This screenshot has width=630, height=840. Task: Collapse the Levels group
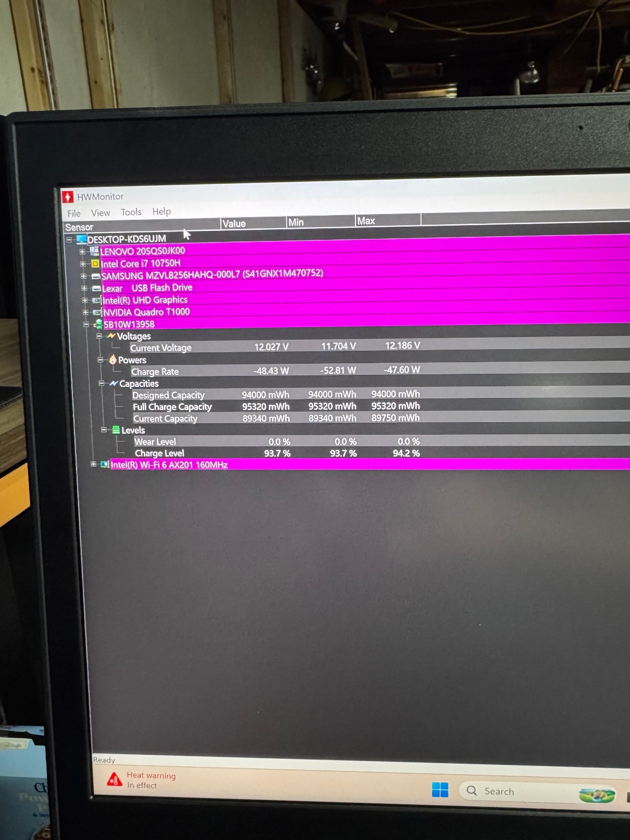pyautogui.click(x=104, y=429)
